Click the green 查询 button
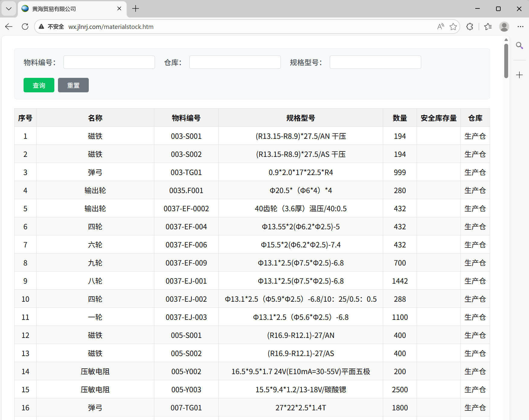 coord(39,85)
